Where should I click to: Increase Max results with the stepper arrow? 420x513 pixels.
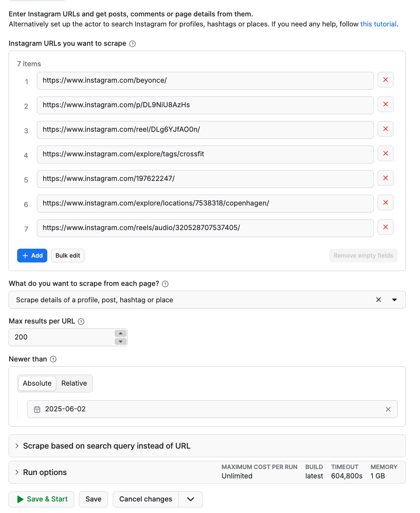click(120, 334)
